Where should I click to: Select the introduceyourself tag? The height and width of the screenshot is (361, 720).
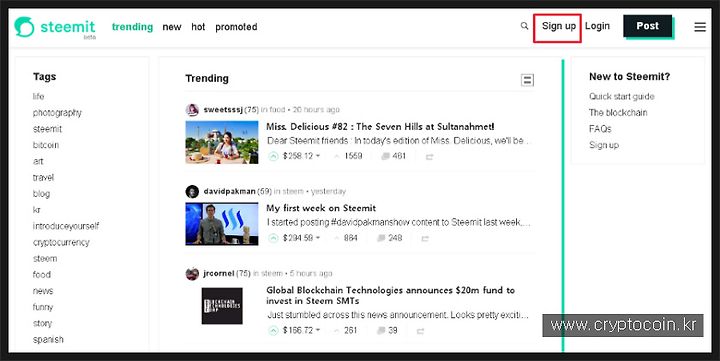[66, 226]
